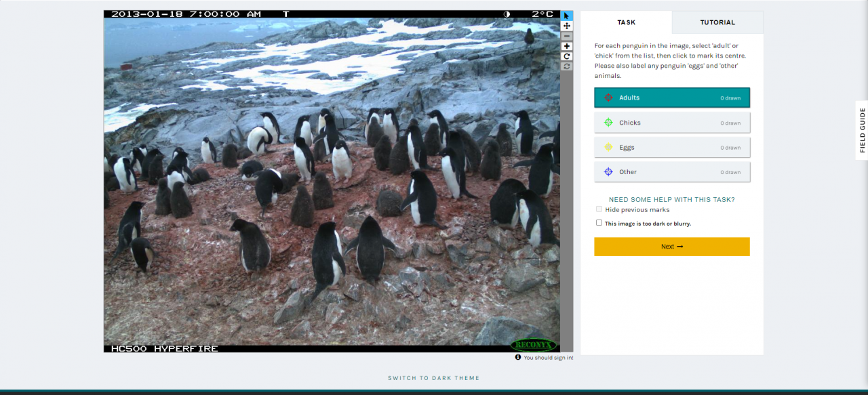This screenshot has height=395, width=868.
Task: Tick the Hide previous marks checkbox
Action: 599,209
